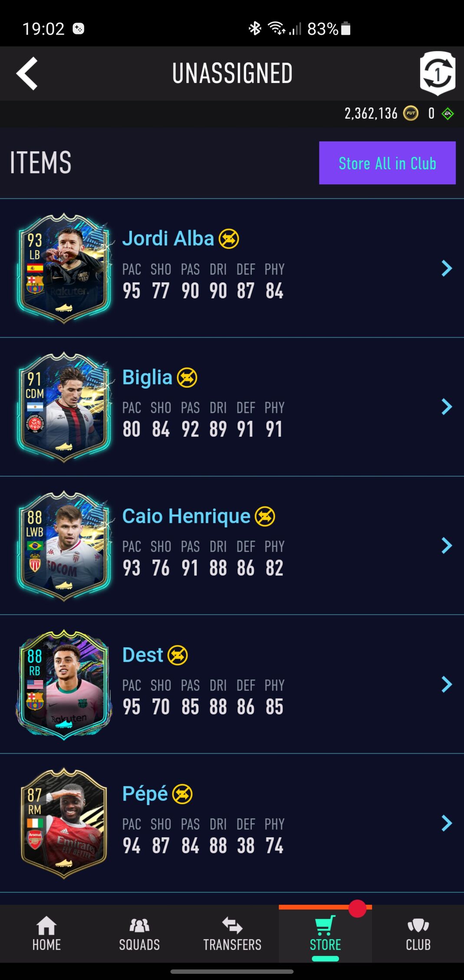The image size is (464, 980).
Task: Tap untradeable icon next to Dest
Action: click(178, 655)
